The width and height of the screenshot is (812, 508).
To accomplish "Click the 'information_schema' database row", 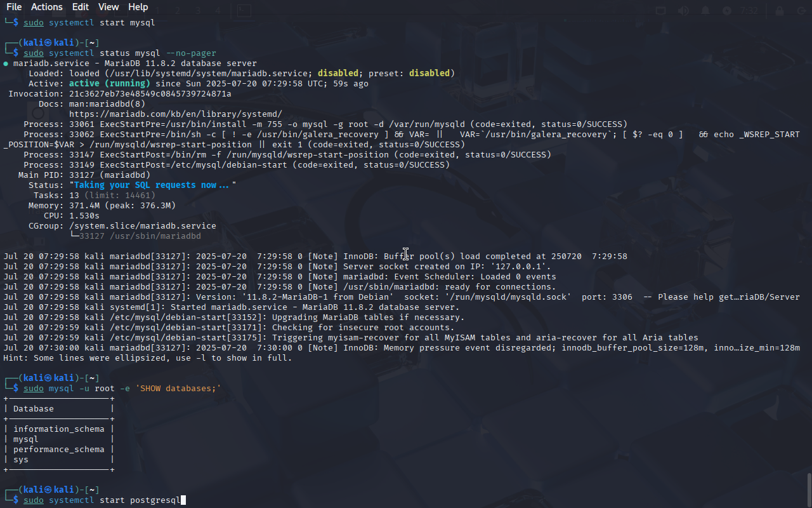I will tap(59, 429).
